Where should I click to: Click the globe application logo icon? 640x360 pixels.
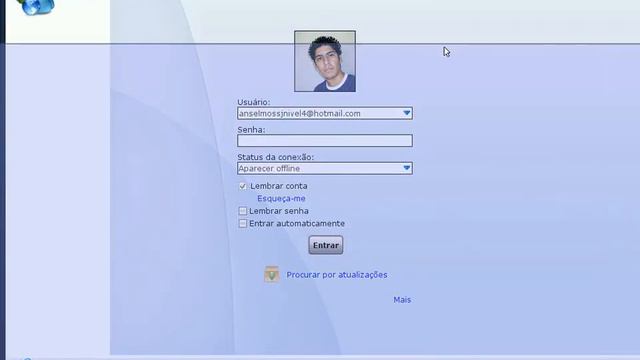tap(37, 7)
